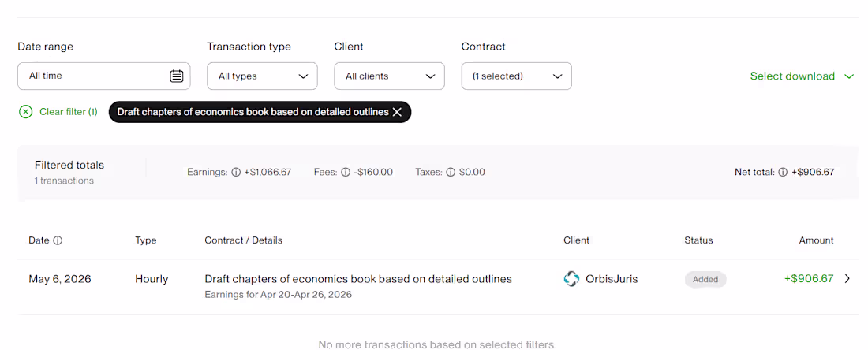
Task: Click the Date column header
Action: click(x=39, y=240)
